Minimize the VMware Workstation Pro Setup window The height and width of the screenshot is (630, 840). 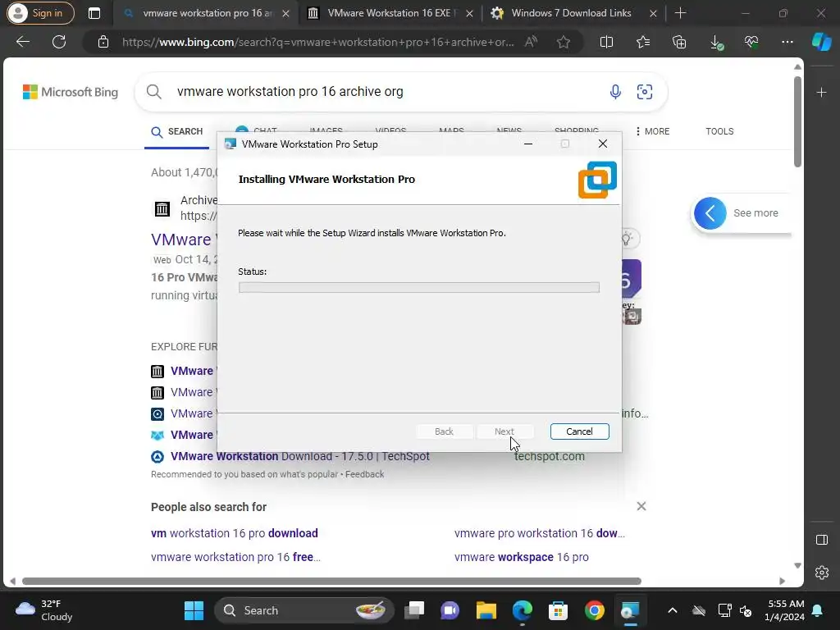[x=527, y=144]
